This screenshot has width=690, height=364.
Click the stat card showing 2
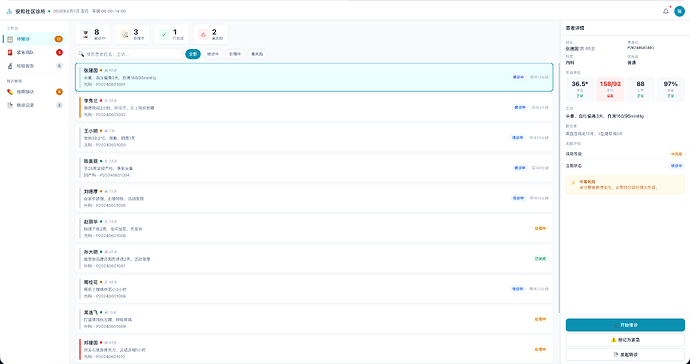[x=210, y=34]
